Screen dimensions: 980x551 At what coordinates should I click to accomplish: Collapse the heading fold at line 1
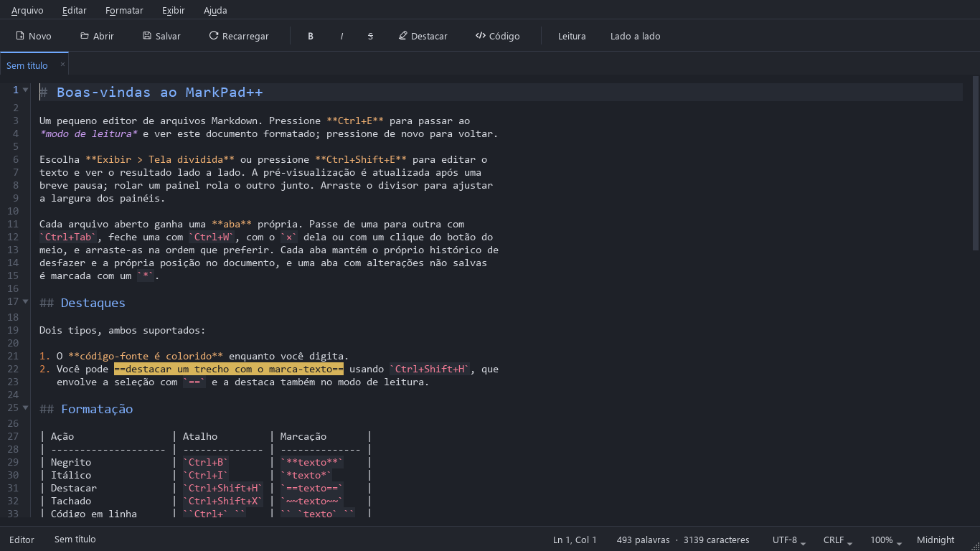(26, 90)
